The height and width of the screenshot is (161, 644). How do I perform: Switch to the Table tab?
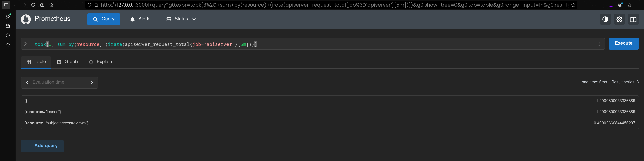point(36,62)
